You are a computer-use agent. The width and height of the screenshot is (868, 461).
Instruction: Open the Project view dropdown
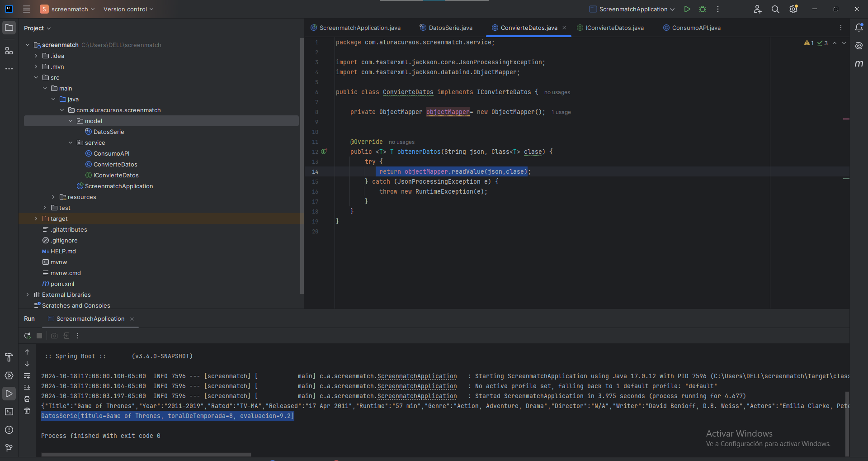[x=38, y=28]
